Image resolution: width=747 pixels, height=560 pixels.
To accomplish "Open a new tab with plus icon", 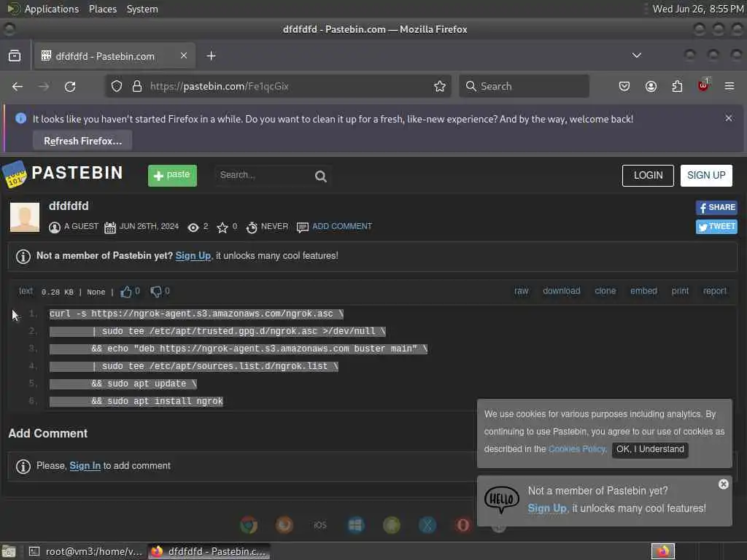I will point(211,56).
